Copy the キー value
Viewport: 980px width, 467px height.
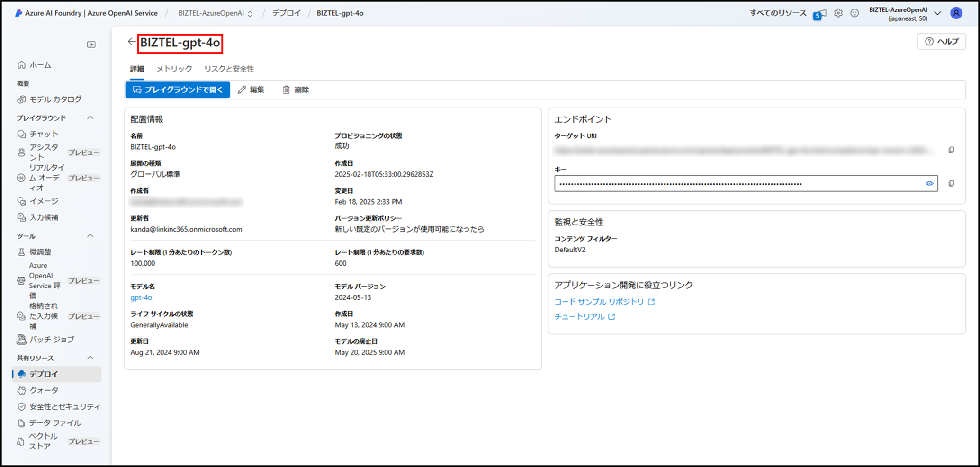[x=951, y=183]
